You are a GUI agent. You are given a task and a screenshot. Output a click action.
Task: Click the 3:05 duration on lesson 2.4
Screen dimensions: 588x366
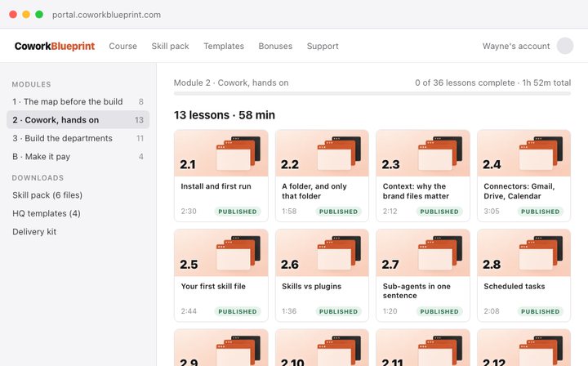492,211
